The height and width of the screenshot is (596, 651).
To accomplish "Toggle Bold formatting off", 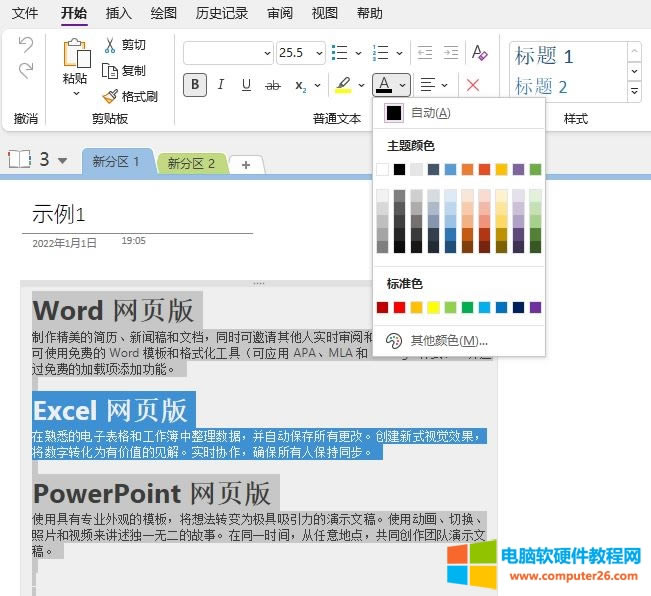I will [195, 86].
